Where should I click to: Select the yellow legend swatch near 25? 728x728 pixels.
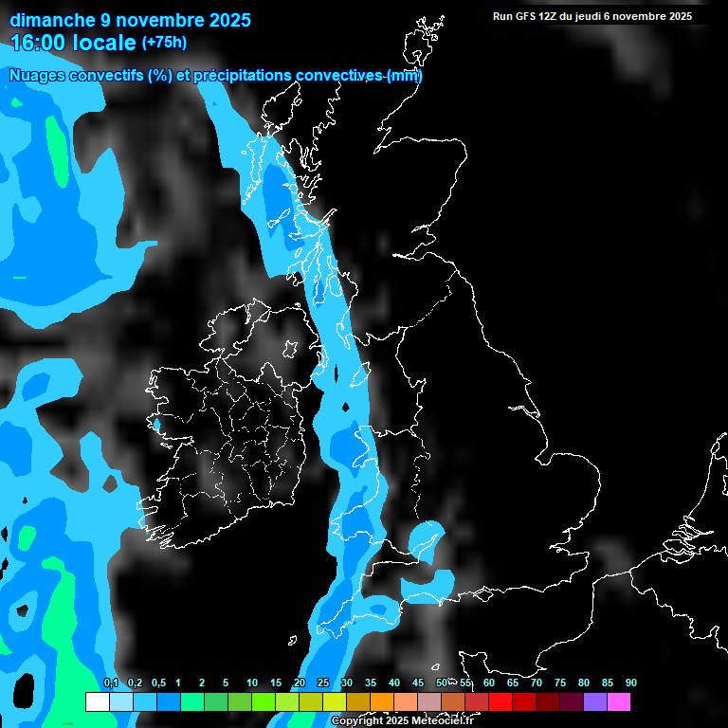tap(334, 701)
